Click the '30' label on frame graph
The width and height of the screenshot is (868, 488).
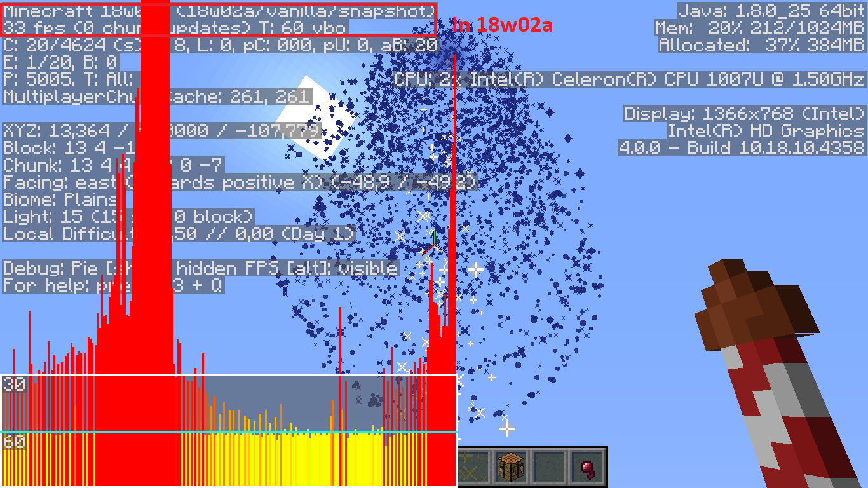click(14, 384)
